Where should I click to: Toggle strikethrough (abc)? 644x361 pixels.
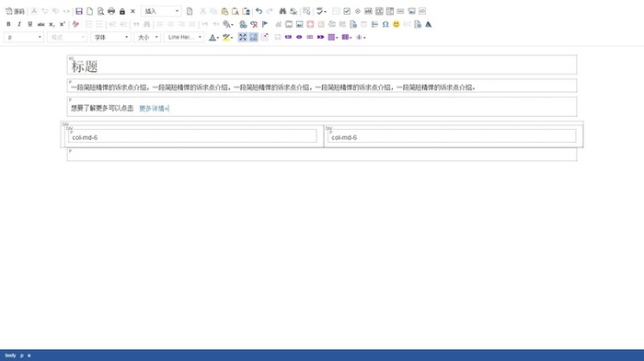(40, 24)
